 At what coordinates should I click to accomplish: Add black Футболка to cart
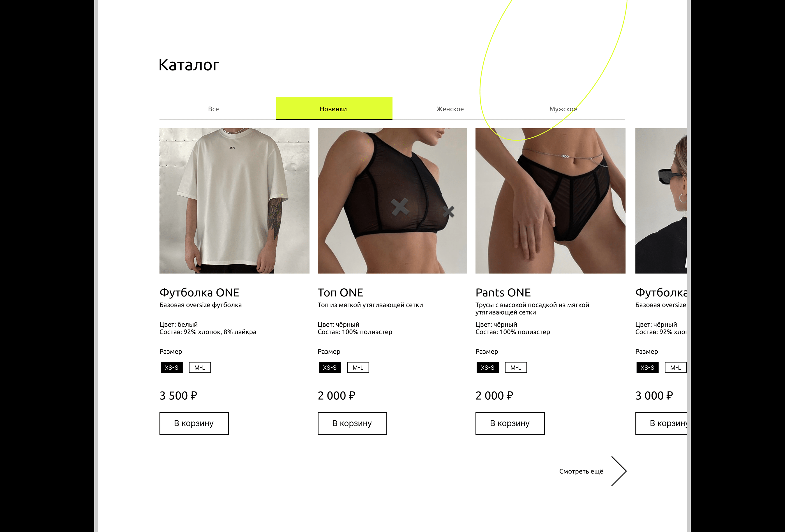click(x=661, y=423)
